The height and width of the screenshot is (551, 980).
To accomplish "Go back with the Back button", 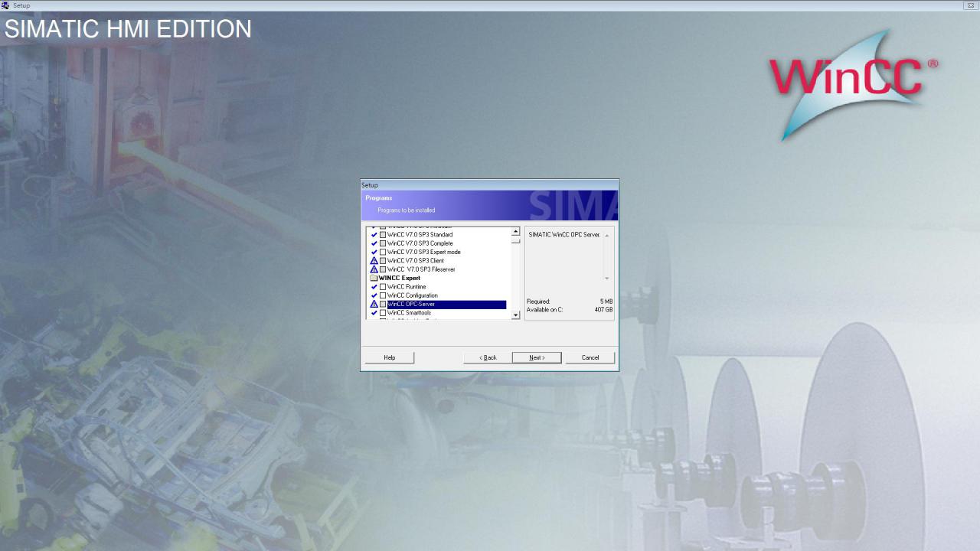I will tap(488, 357).
